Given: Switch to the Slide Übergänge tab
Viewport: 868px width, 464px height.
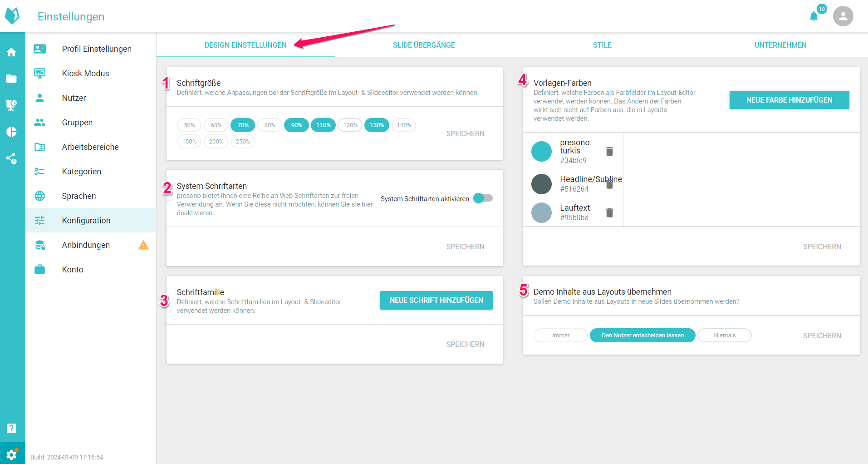Looking at the screenshot, I should tap(424, 45).
